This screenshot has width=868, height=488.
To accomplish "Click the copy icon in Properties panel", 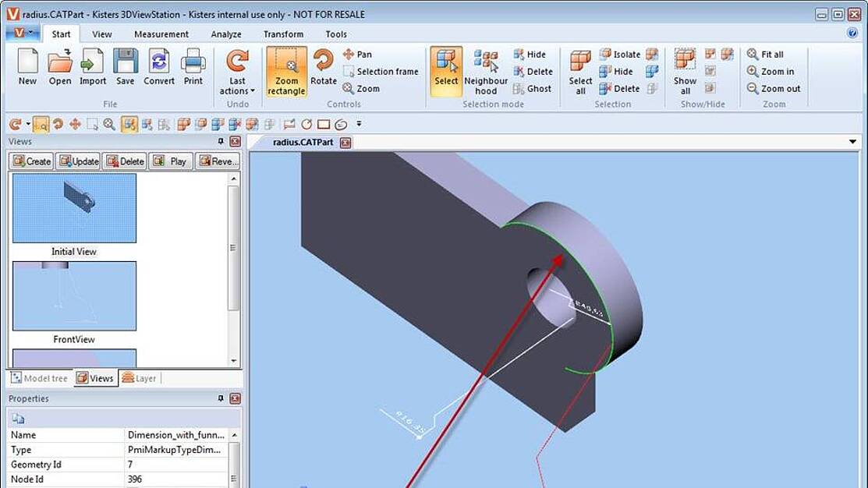I will (18, 419).
